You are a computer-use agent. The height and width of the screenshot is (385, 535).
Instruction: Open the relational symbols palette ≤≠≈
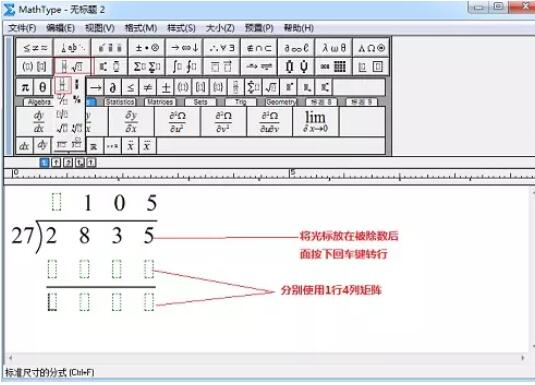point(34,48)
